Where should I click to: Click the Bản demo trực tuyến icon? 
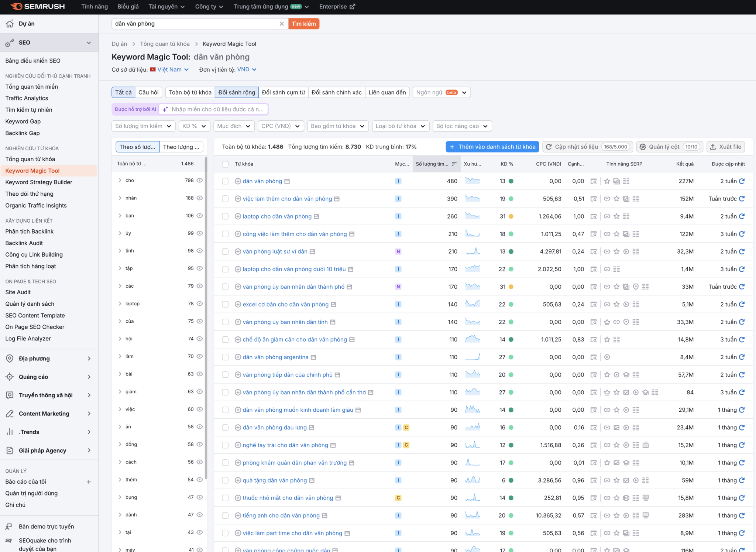point(9,527)
